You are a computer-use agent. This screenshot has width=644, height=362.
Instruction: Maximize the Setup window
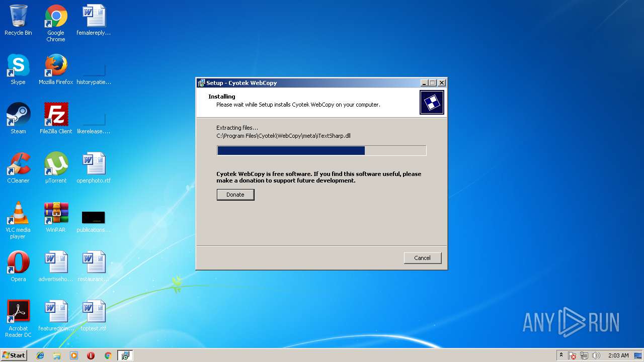click(x=433, y=83)
